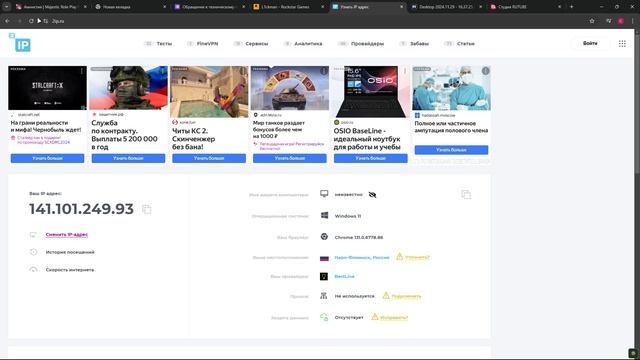Screen dimensions: 640x360
Task: Open Chrome three-dot menu
Action: point(633,21)
